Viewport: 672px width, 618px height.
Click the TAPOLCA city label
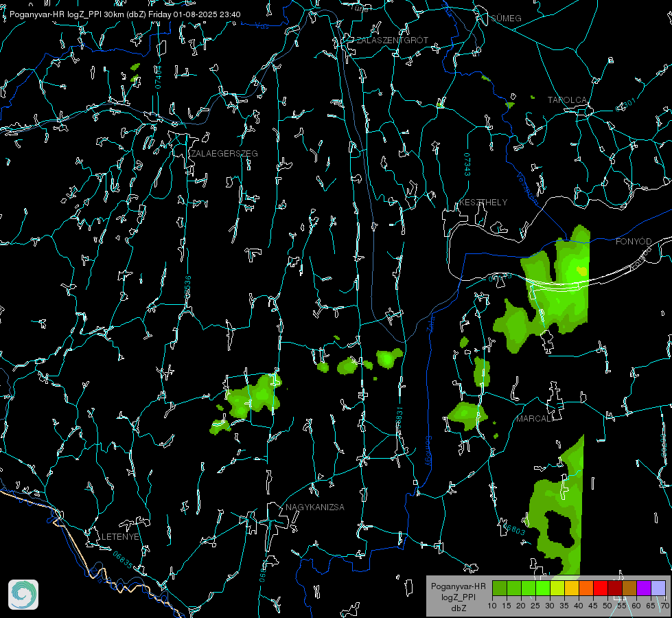point(567,100)
